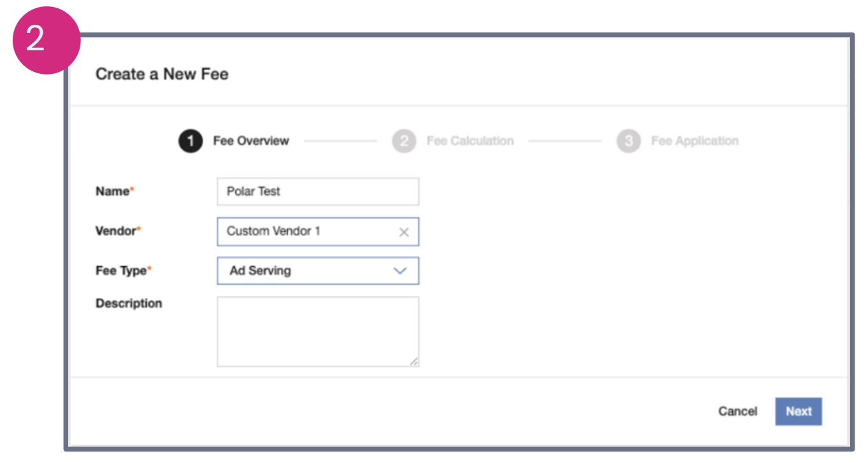Go to the Fee Application step
This screenshot has height=463, width=868.
[x=694, y=141]
